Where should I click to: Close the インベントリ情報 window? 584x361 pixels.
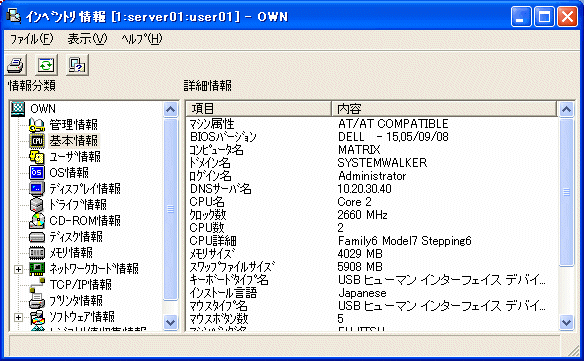click(567, 17)
